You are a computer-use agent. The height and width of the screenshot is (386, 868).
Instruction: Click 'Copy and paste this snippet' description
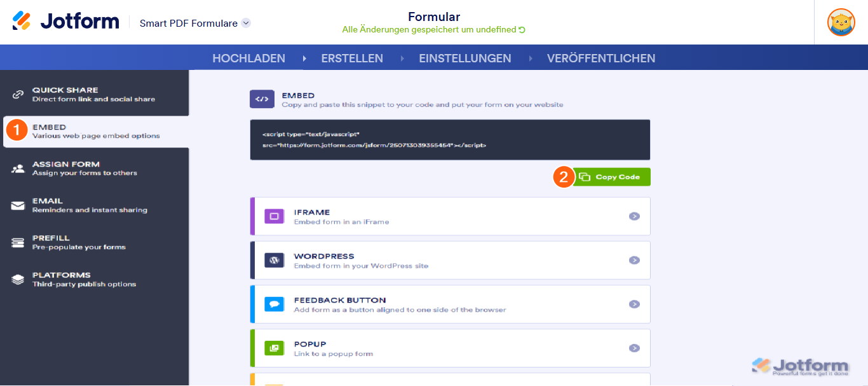pyautogui.click(x=422, y=104)
